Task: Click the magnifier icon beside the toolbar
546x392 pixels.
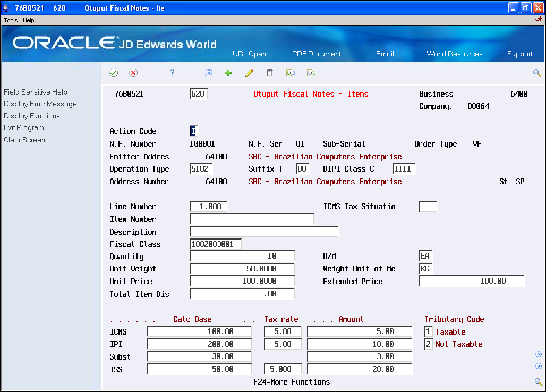Action: point(537,73)
